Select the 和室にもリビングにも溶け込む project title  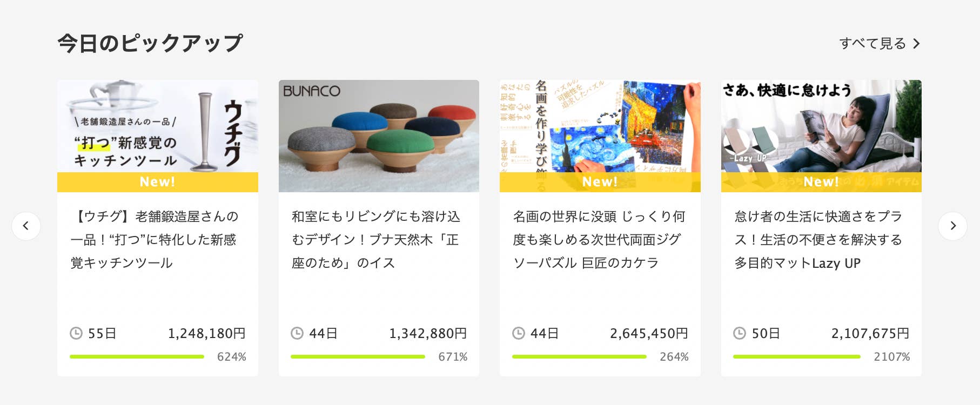tap(376, 240)
